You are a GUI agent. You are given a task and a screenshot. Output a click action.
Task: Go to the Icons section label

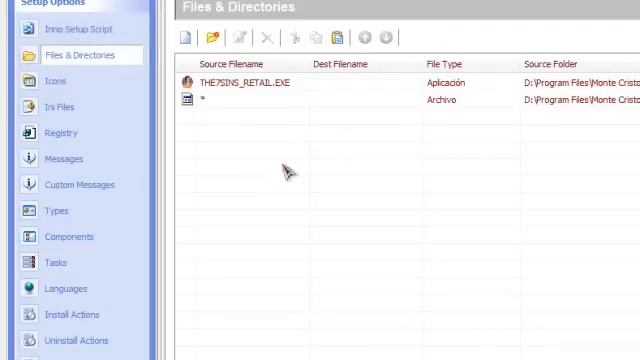56,81
